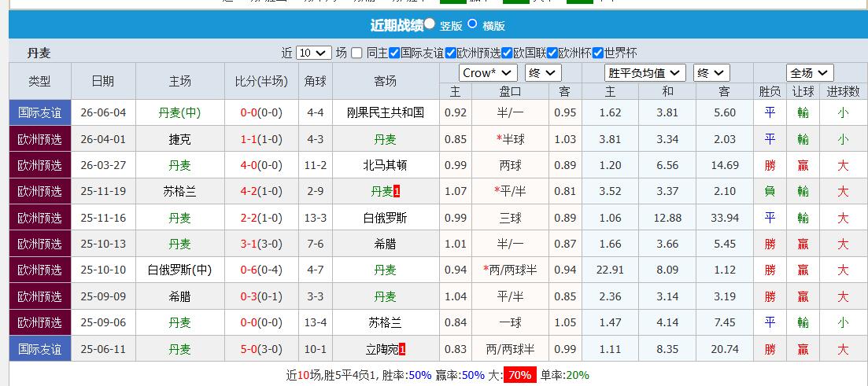Open the score 4-2(1-0)
This screenshot has height=386, width=868.
(261, 192)
